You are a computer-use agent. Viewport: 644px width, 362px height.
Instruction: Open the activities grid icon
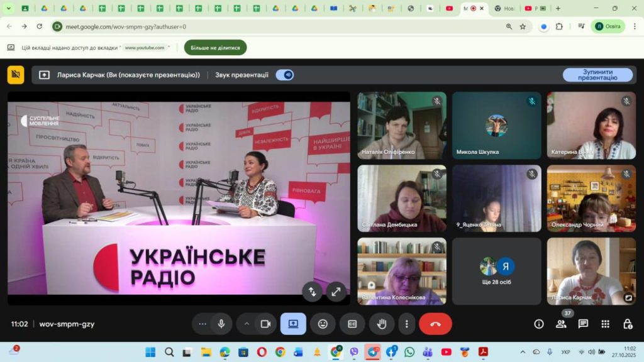pos(605,324)
